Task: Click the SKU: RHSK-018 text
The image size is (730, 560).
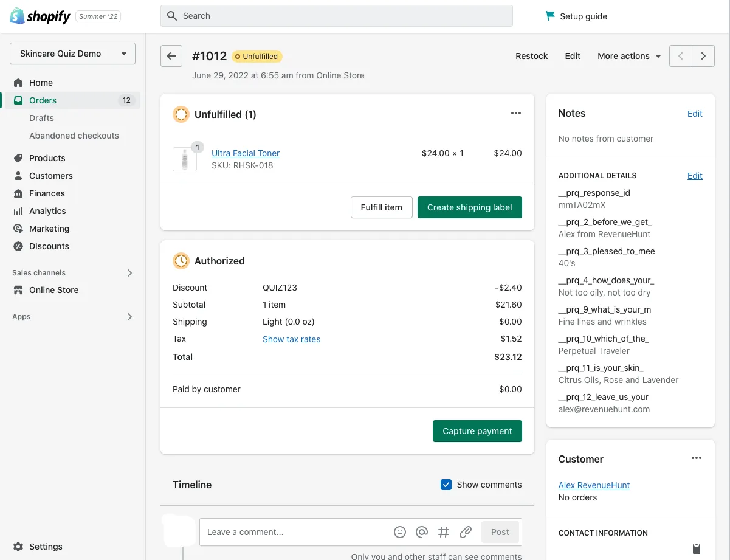Action: click(x=242, y=165)
